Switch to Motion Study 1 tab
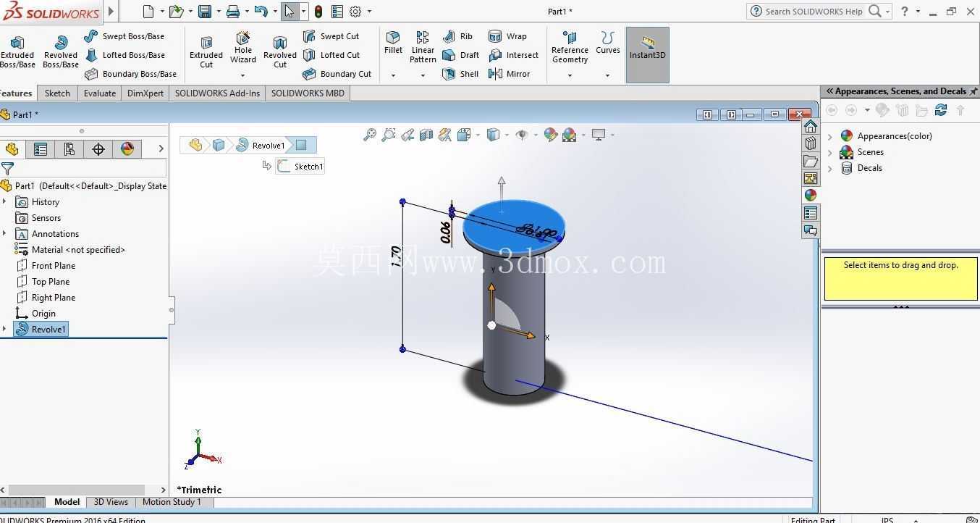 (172, 502)
